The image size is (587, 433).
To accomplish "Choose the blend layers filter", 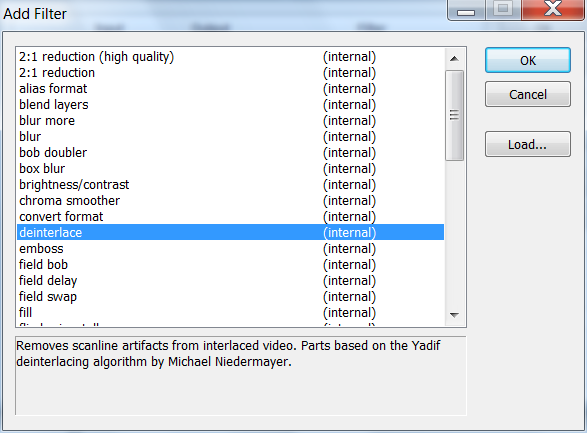I will (x=231, y=105).
